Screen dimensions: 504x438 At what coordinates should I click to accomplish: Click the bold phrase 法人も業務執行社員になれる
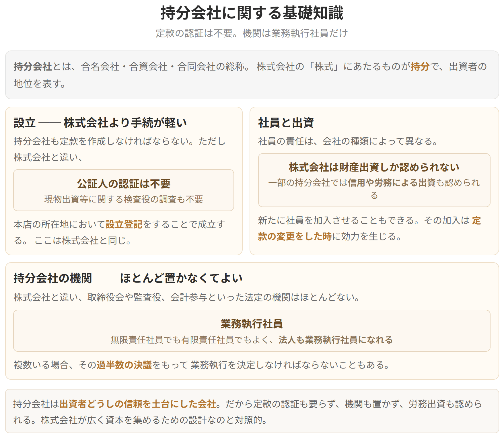[x=336, y=340]
